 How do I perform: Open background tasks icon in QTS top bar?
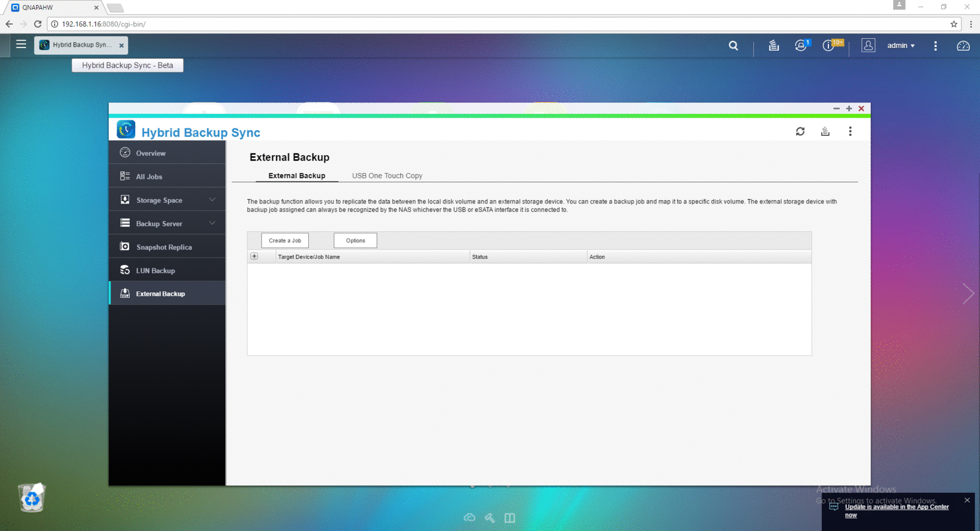coord(774,46)
